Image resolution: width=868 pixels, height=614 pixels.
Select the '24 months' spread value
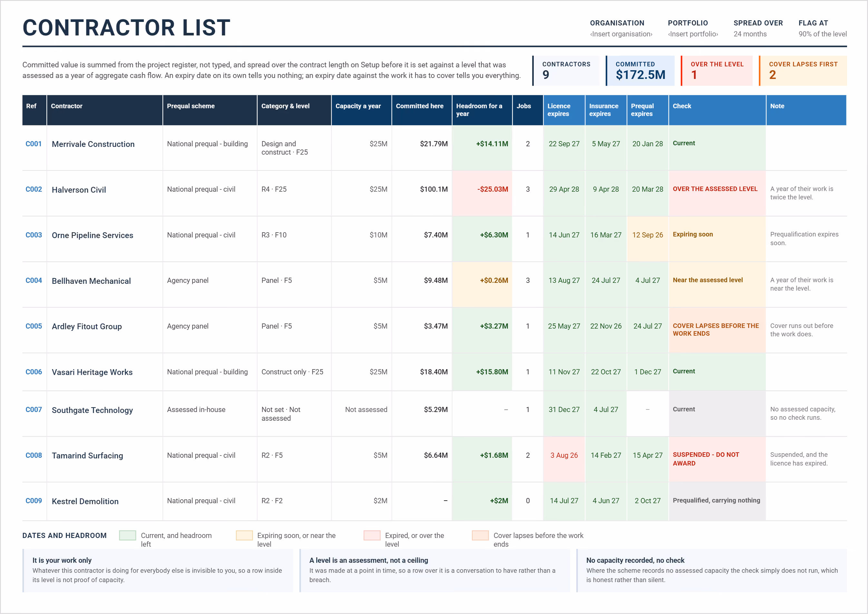[x=750, y=34]
